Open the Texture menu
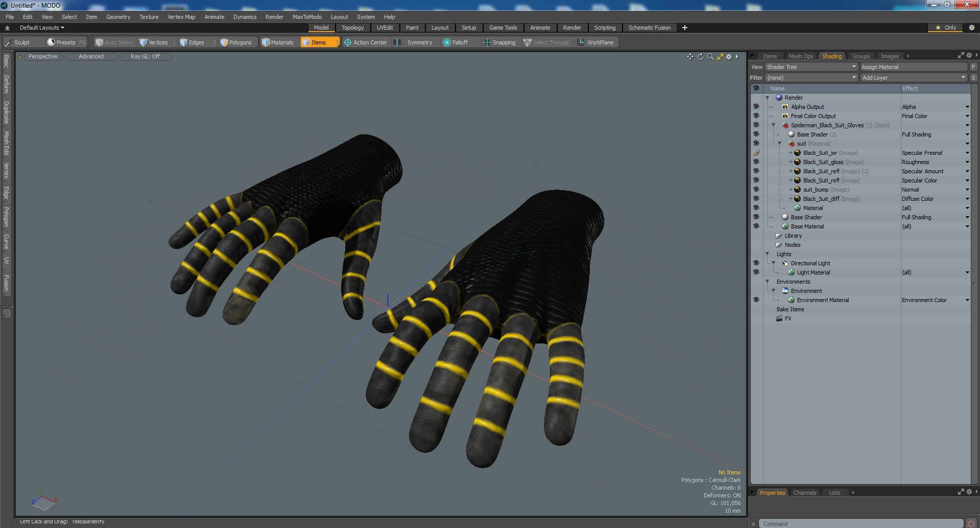This screenshot has height=528, width=980. (x=149, y=17)
